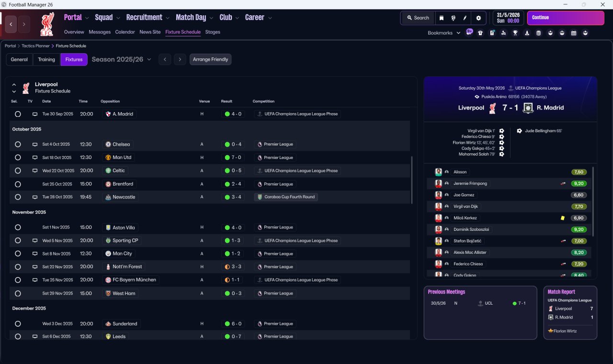Select the Nott'm Forest fixture radio button
The height and width of the screenshot is (364, 613).
tap(18, 267)
